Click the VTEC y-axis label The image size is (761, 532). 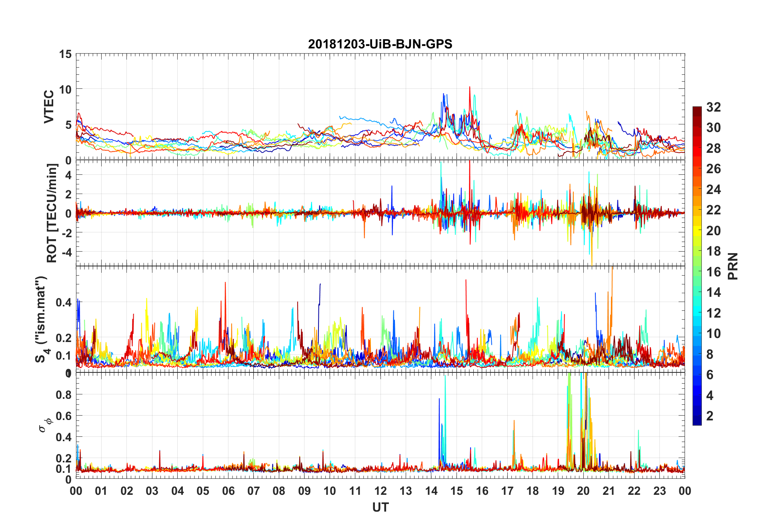[x=49, y=107]
